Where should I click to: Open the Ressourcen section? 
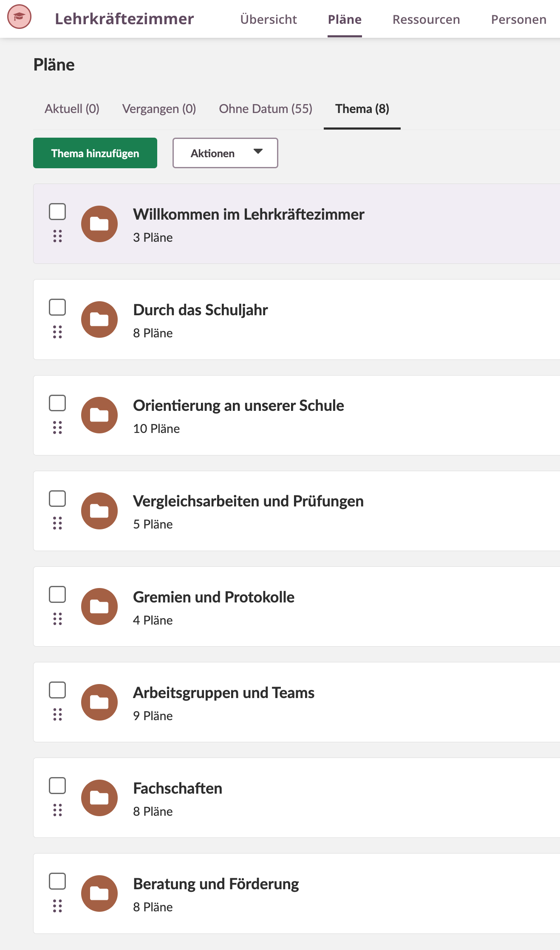pyautogui.click(x=426, y=19)
